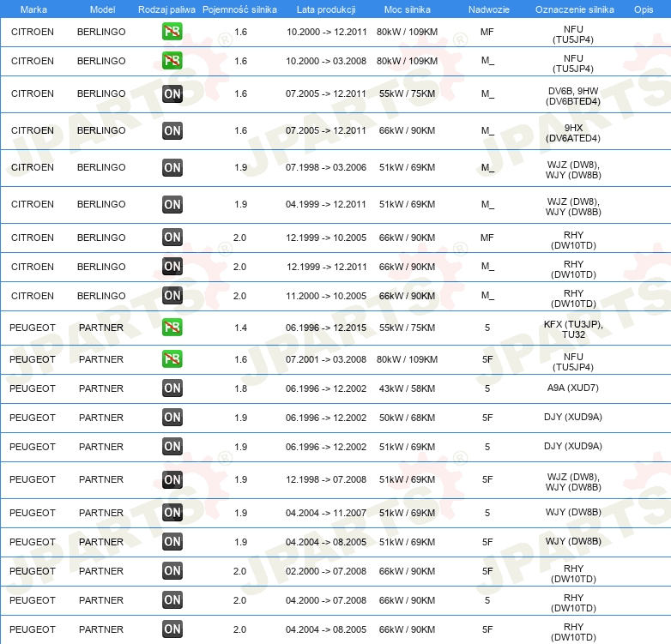Click the ON diesel icon in the 04.2000 -> 07.2008 row
The height and width of the screenshot is (644, 671).
(x=172, y=599)
